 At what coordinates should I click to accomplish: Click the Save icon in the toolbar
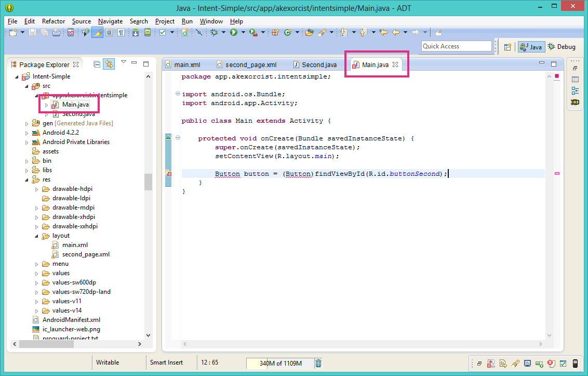pos(33,33)
